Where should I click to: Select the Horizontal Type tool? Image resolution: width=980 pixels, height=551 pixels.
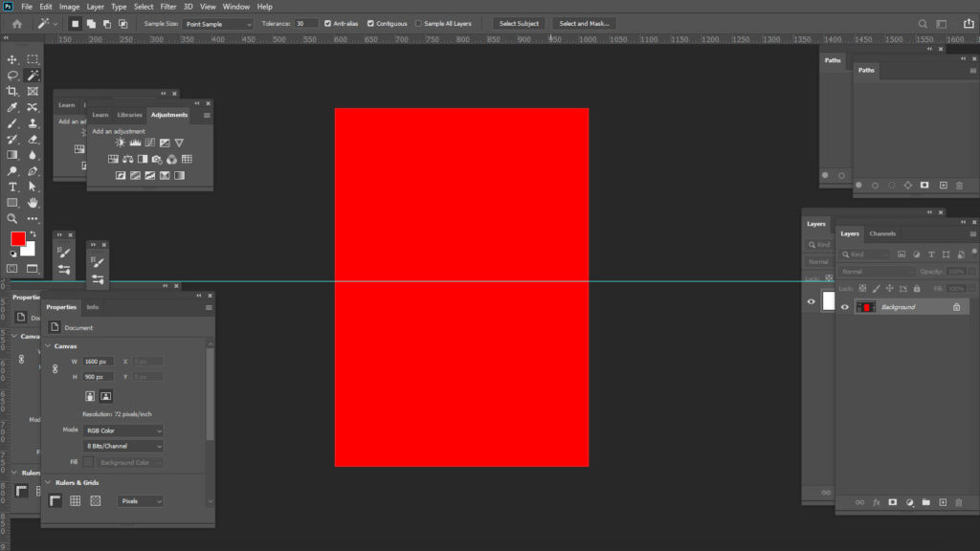(x=11, y=187)
